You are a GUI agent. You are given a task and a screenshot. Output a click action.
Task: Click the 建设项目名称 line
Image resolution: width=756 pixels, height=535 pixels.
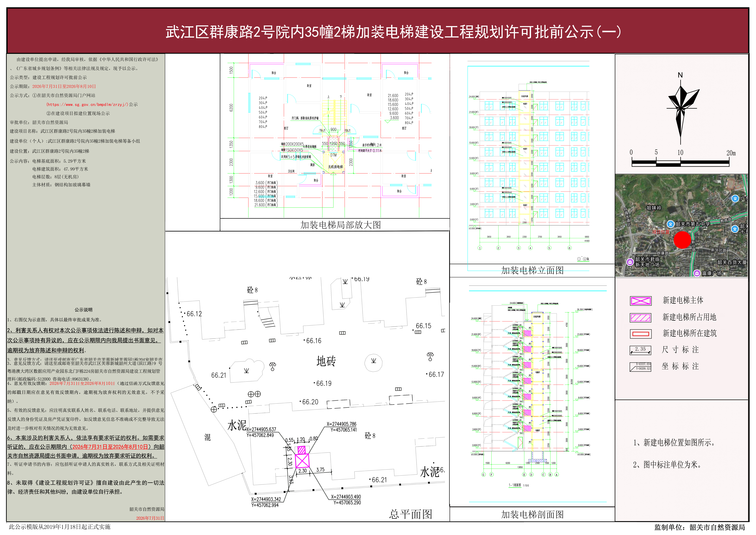point(63,131)
